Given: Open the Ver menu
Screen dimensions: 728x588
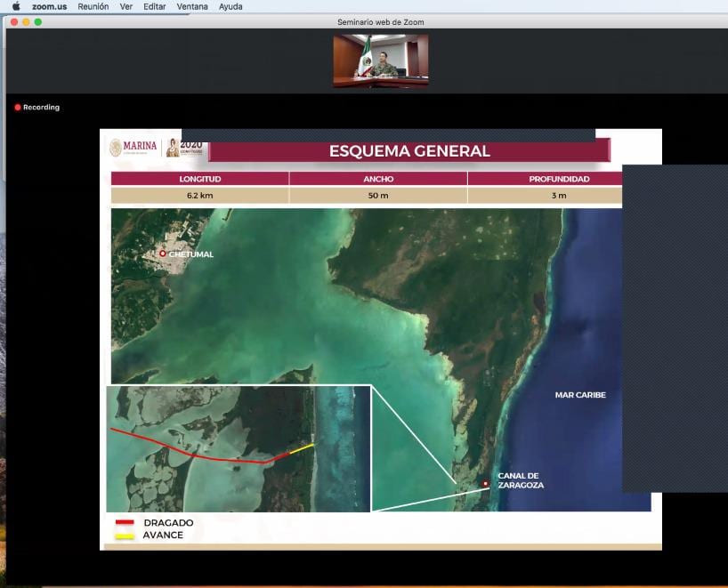Looking at the screenshot, I should 126,6.
